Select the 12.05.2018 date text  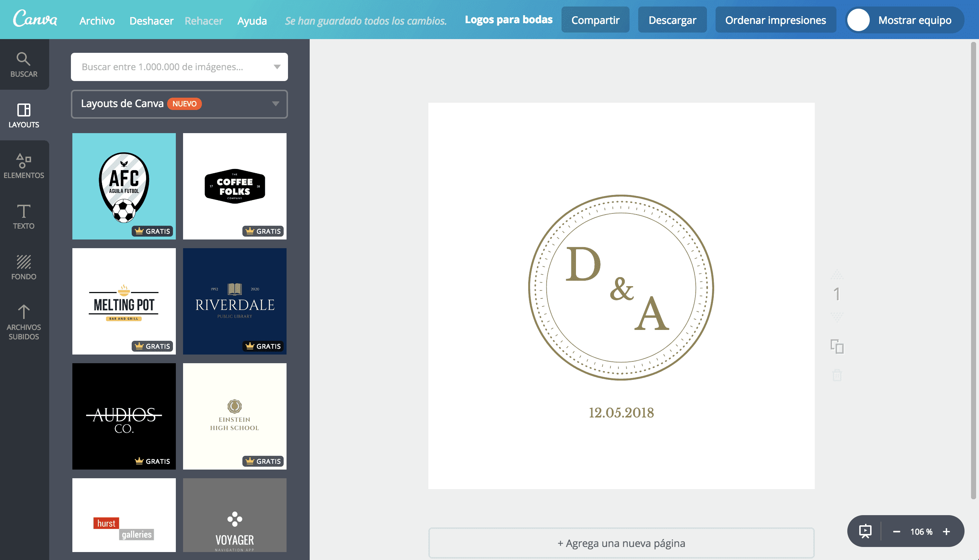click(x=622, y=412)
